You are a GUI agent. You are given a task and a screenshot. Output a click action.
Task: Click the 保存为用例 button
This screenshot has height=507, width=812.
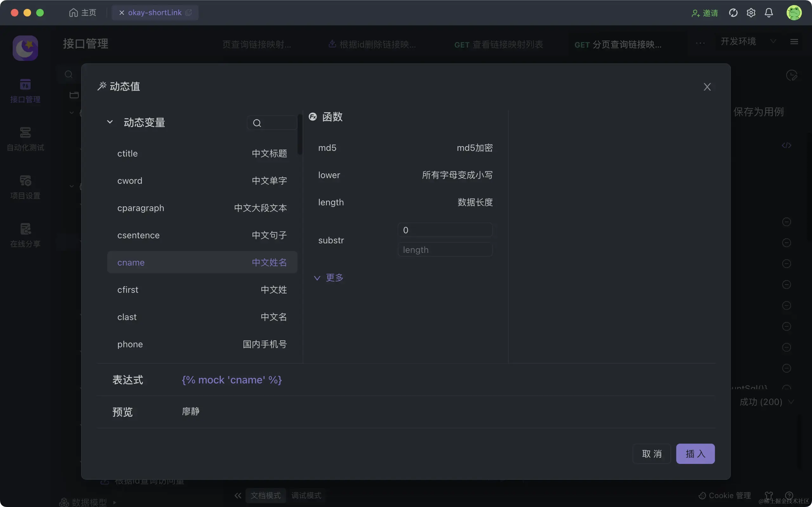tap(758, 112)
